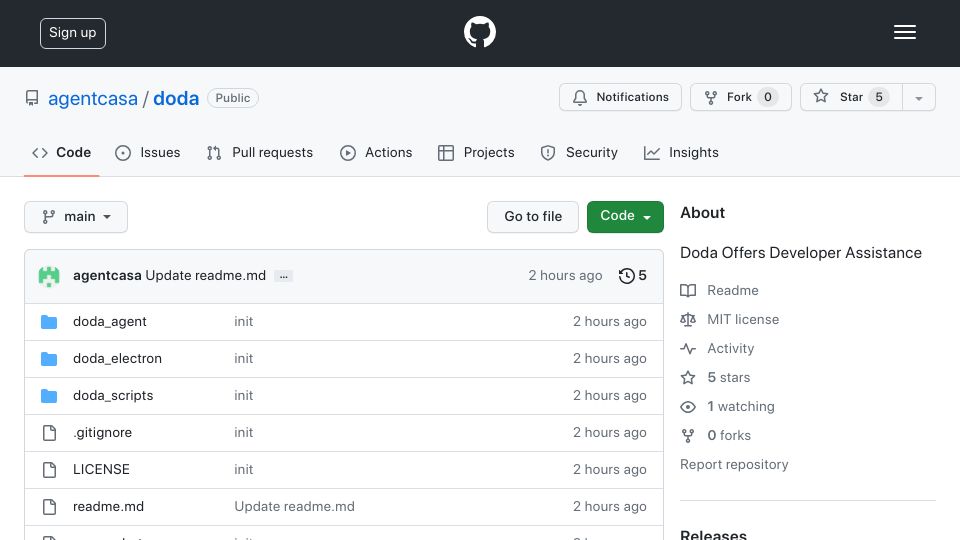Click 'Update readme.md' message in readme.md row
The image size is (960, 540).
294,507
